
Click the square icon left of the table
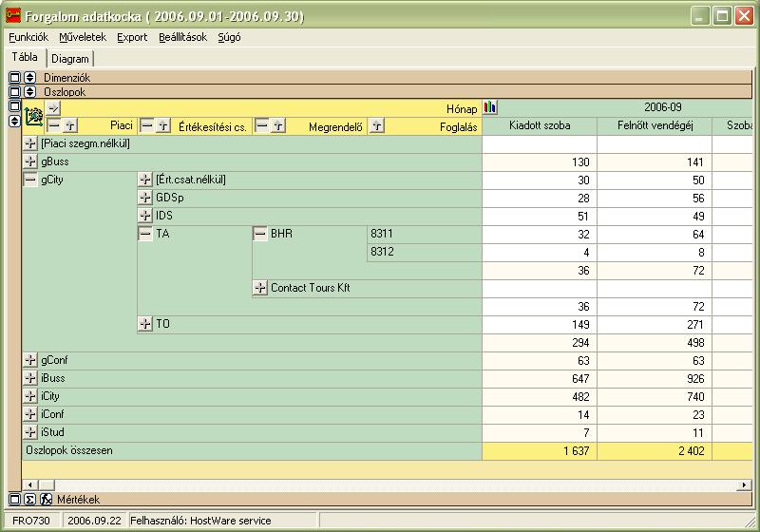(14, 106)
